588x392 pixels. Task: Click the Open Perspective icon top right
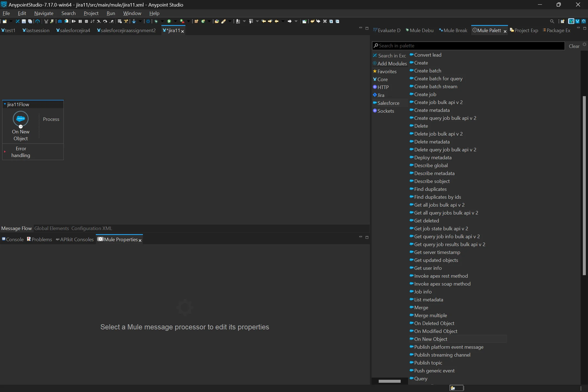[x=562, y=21]
